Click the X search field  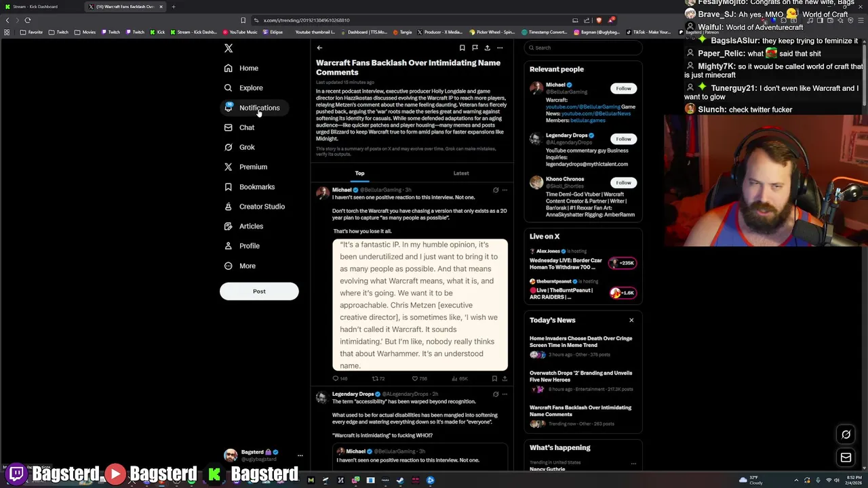coord(583,47)
